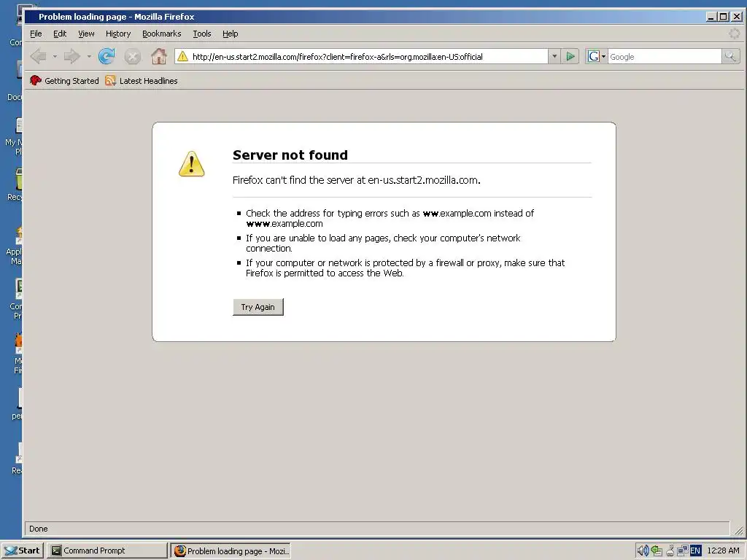
Task: Click the 'Server not found' heading
Action: click(290, 155)
